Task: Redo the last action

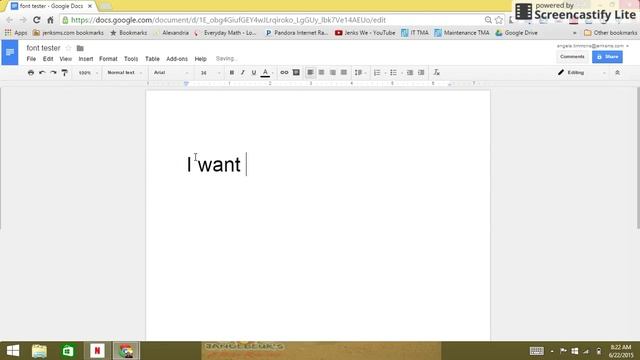Action: [53, 73]
